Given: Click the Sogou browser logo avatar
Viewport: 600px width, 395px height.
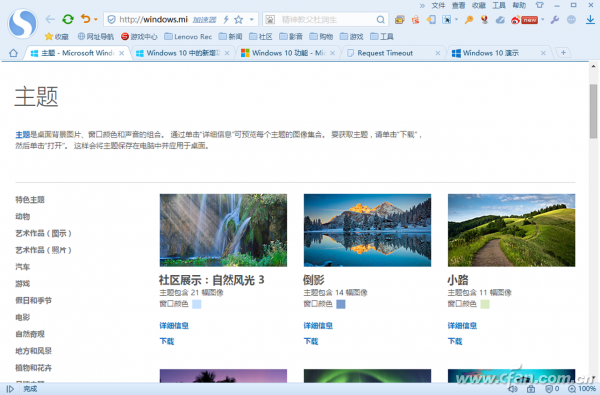Looking at the screenshot, I should click(22, 24).
